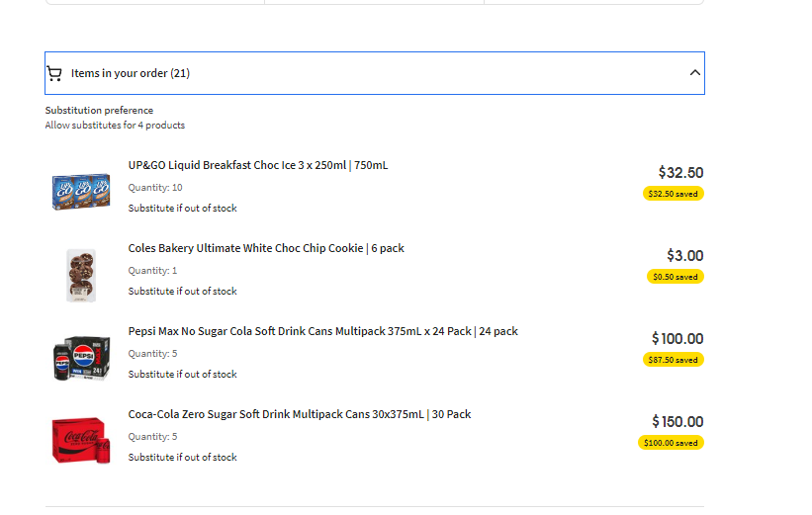
Task: Click Allow substitutes for 4 products text
Action: click(x=115, y=126)
